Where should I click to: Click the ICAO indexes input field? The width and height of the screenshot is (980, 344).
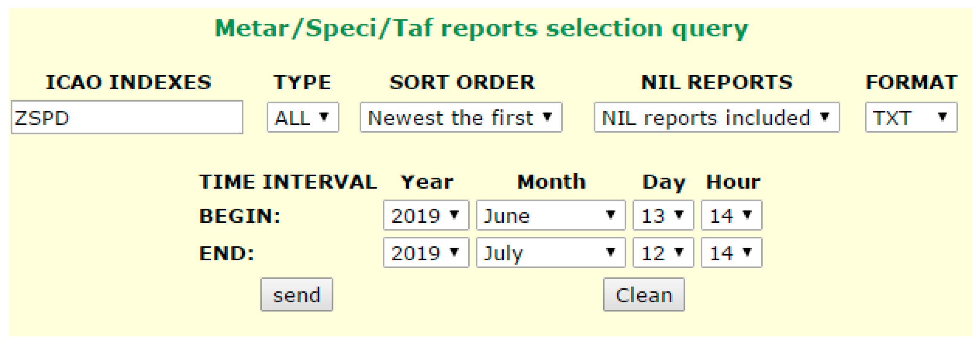pyautogui.click(x=127, y=117)
